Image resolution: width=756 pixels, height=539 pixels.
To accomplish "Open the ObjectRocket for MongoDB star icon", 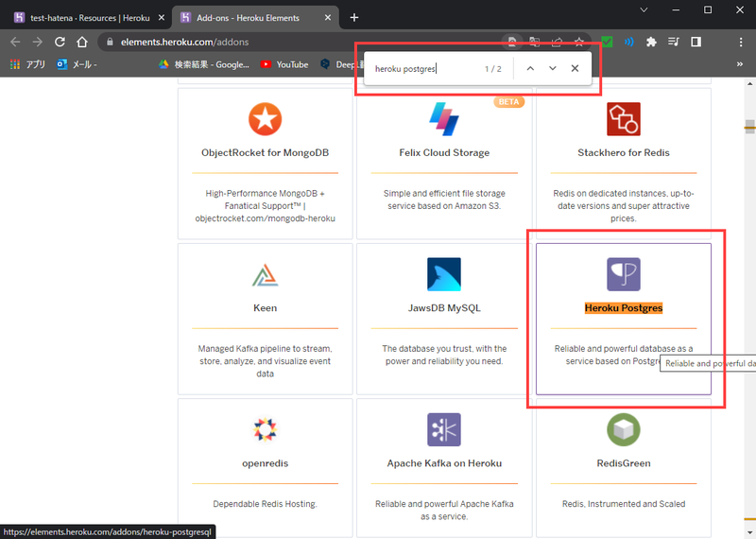I will [x=266, y=119].
